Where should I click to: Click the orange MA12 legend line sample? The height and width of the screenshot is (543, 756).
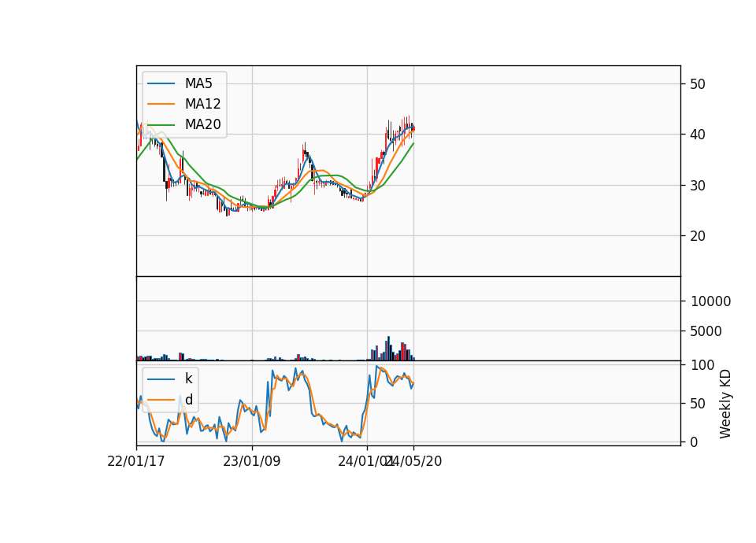(161, 104)
